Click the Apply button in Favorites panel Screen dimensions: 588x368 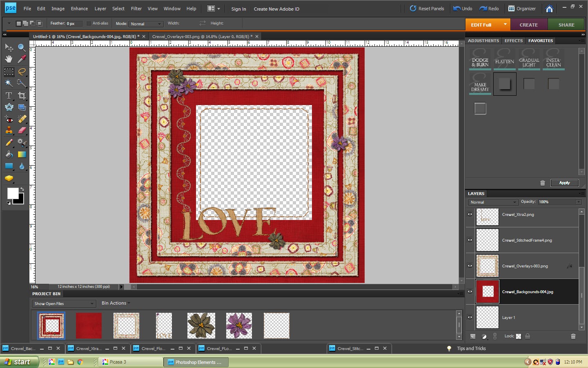564,183
